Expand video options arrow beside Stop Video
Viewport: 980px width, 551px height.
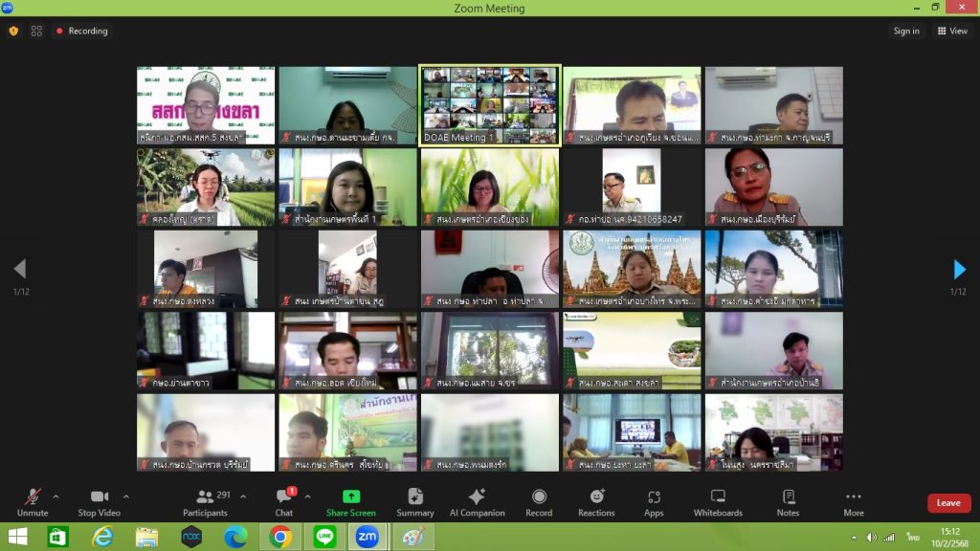coord(126,496)
